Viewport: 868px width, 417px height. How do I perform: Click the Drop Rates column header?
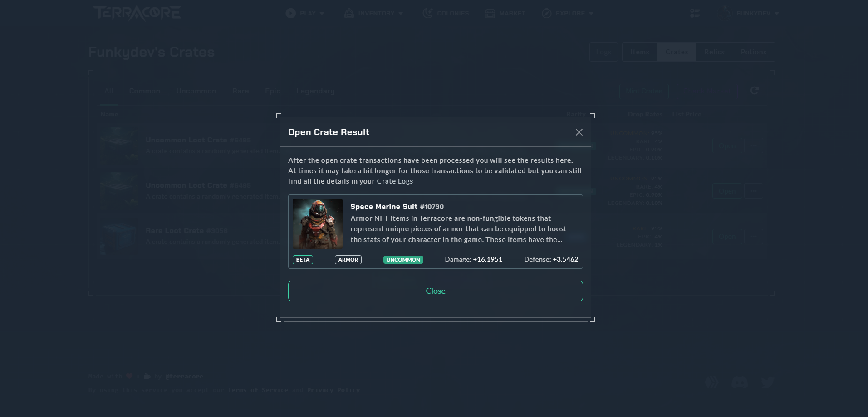[645, 114]
